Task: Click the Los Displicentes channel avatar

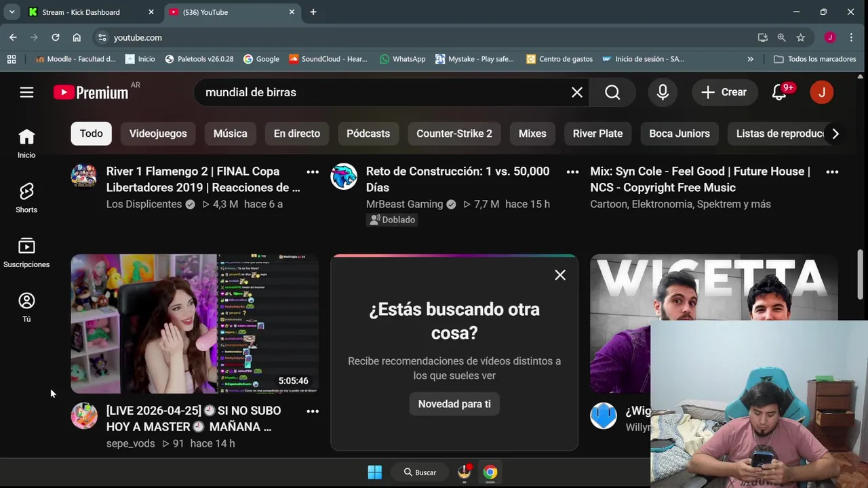Action: pos(84,176)
